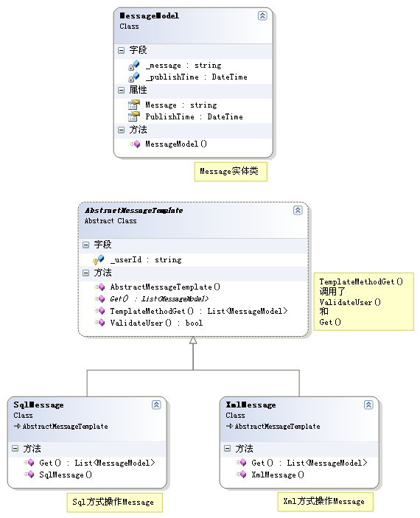Select the 'Message : string' property
The image size is (420, 518).
click(x=181, y=105)
